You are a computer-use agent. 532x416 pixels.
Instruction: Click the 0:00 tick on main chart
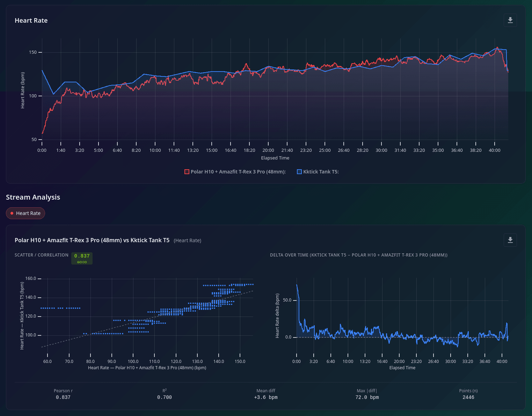coord(42,150)
